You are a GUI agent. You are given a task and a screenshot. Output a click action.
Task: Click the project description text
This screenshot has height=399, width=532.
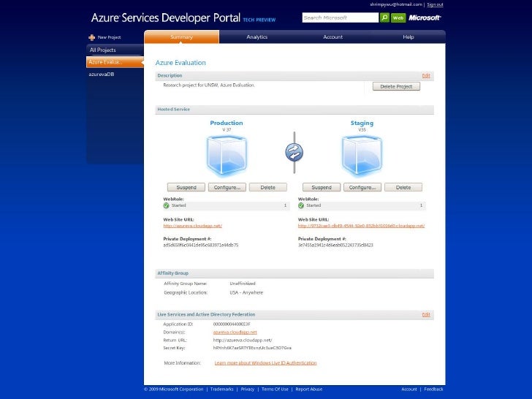pos(209,85)
